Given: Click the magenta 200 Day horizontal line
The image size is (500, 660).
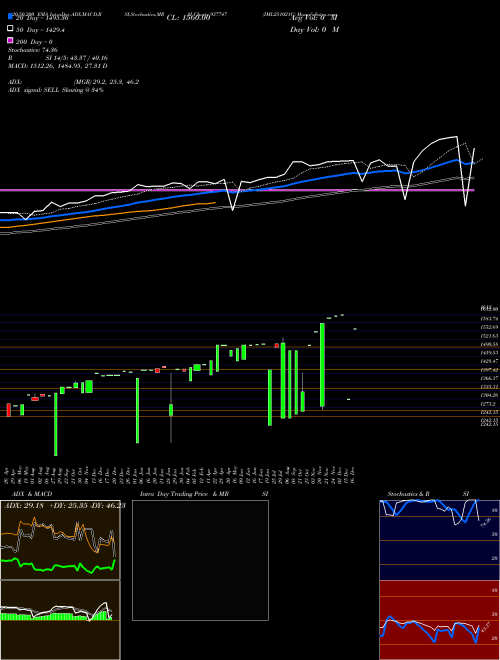Looking at the screenshot, I should pos(237,190).
